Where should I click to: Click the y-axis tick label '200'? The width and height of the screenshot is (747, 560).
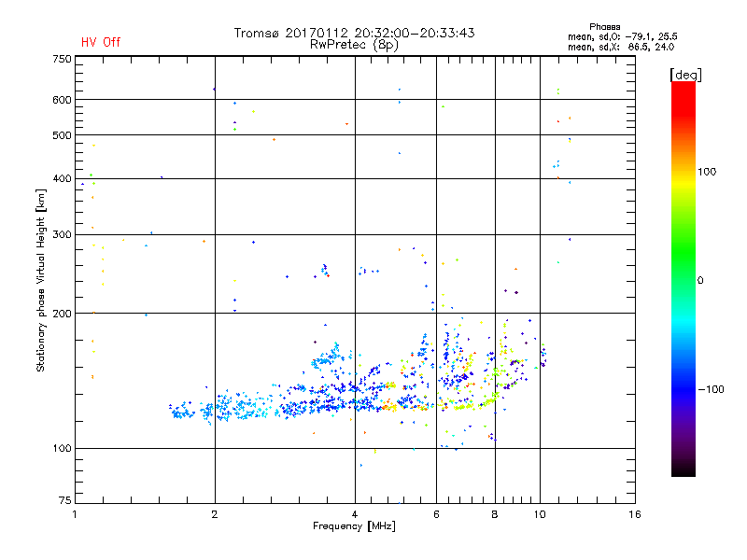(62, 314)
